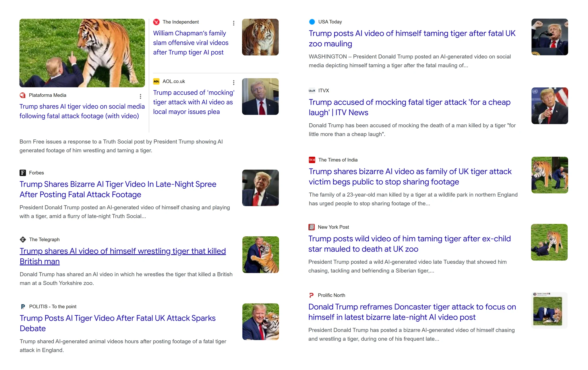Click The Telegraph source favicon
The width and height of the screenshot is (588, 370).
pyautogui.click(x=23, y=239)
